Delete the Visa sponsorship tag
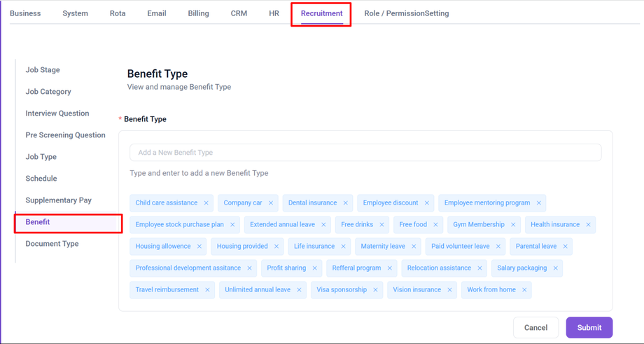Screen dimensions: 644x344 click(375, 290)
